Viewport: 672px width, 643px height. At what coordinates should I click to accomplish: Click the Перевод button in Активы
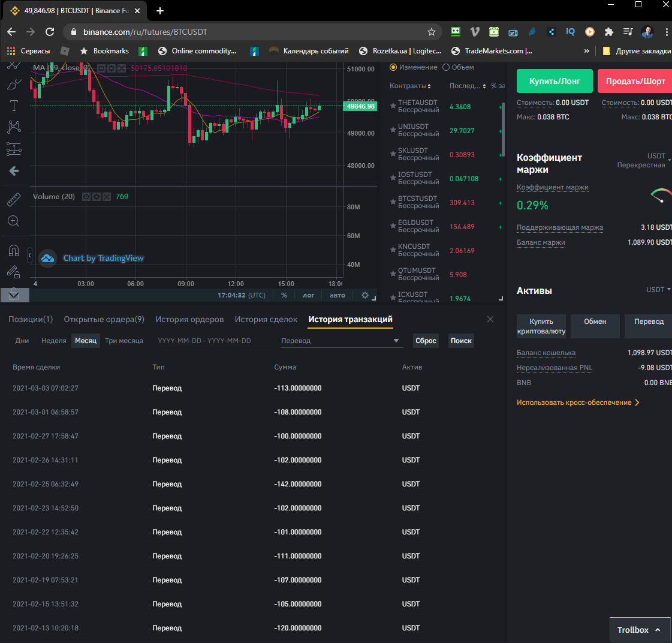point(649,326)
